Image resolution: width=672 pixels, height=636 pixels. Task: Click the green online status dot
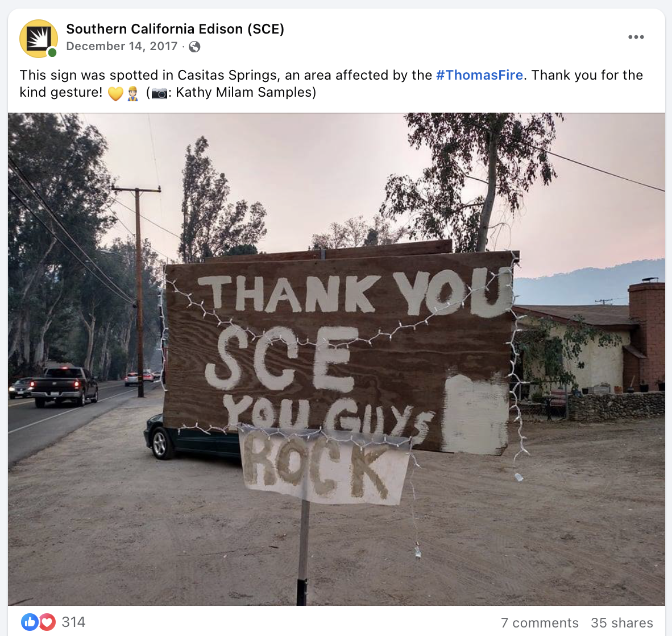tap(52, 53)
